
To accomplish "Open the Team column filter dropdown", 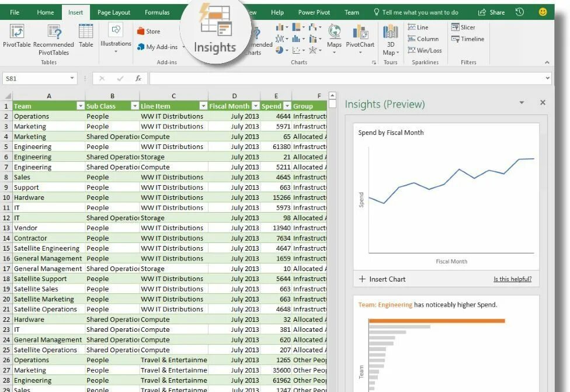I will pos(81,106).
